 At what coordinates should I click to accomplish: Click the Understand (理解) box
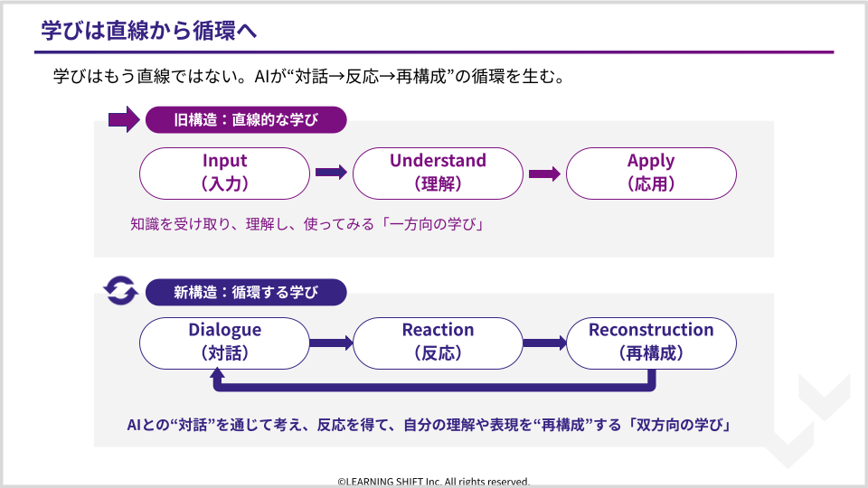[x=438, y=173]
